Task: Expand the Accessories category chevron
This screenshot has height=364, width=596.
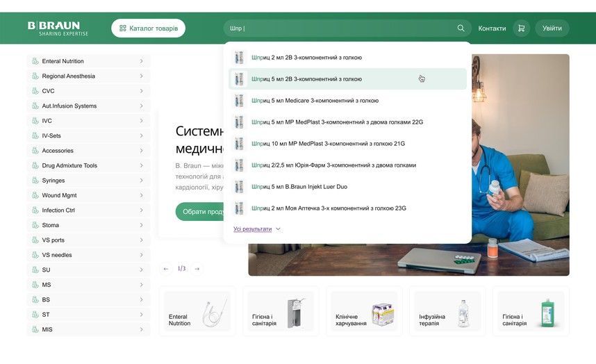Action: [141, 151]
